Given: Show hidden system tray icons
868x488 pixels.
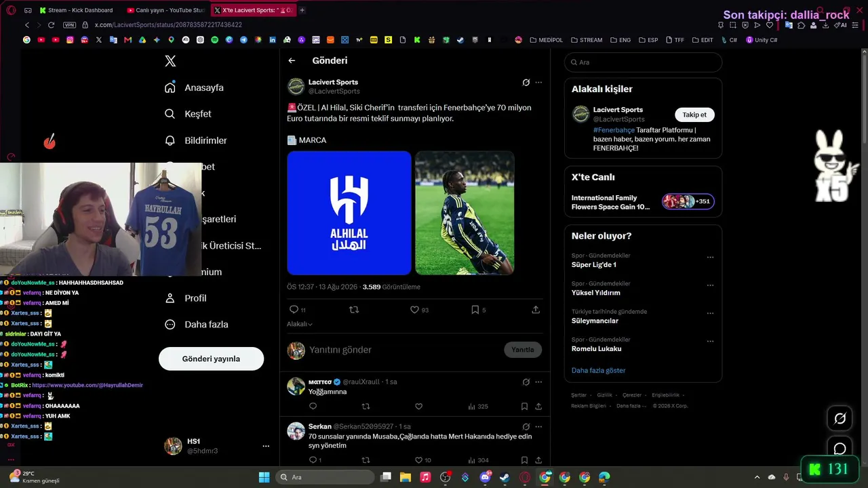Looking at the screenshot, I should (756, 477).
